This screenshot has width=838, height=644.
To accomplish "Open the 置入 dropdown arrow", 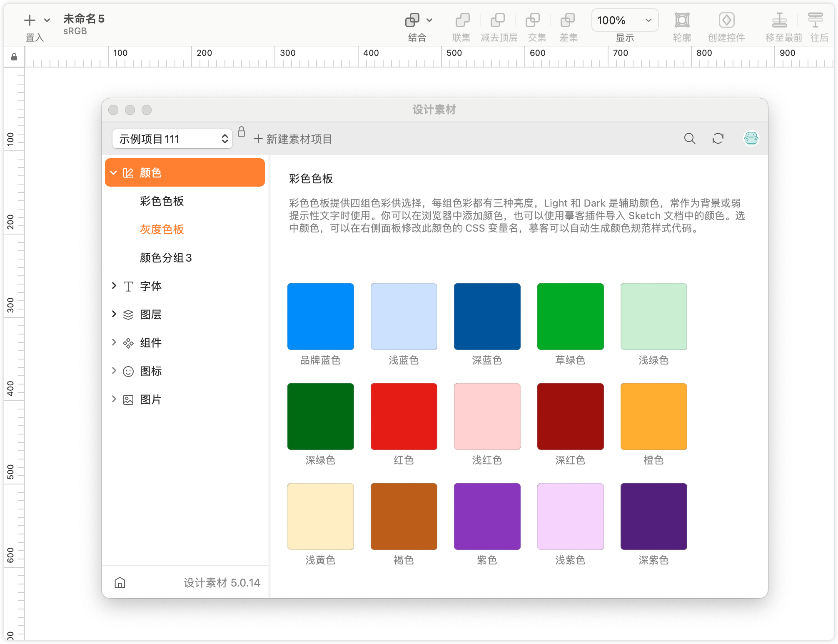I will tap(47, 20).
